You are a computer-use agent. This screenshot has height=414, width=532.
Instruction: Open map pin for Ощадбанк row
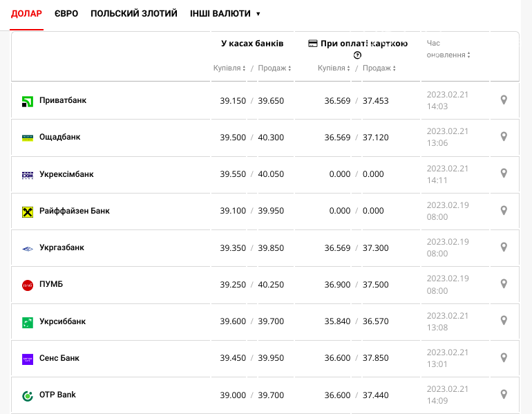coord(504,137)
